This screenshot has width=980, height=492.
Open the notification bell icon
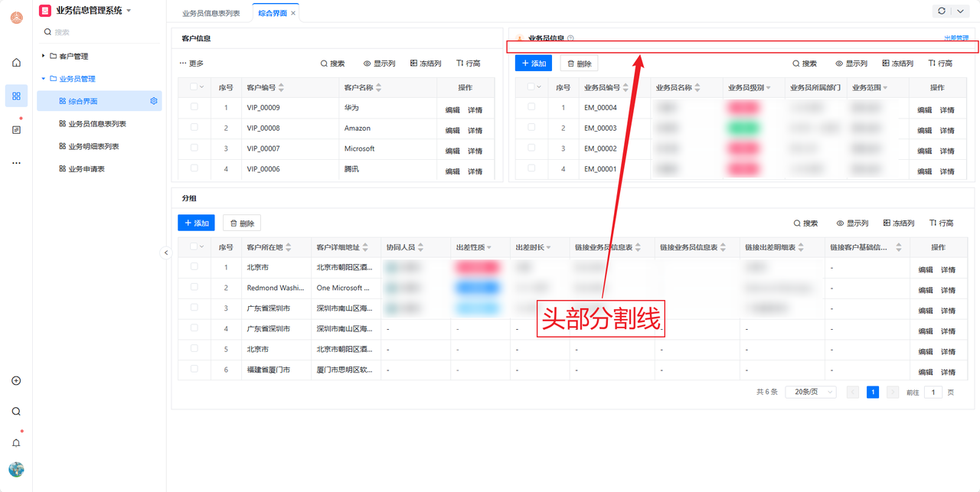pos(16,443)
